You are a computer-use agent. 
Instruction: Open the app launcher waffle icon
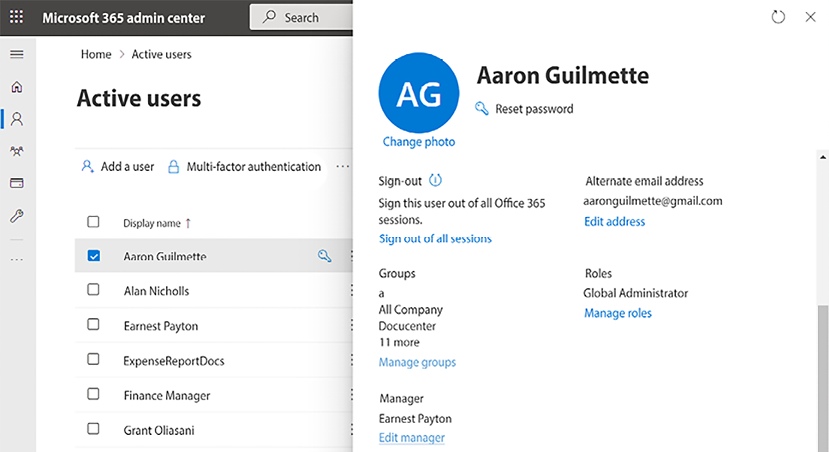coord(17,17)
